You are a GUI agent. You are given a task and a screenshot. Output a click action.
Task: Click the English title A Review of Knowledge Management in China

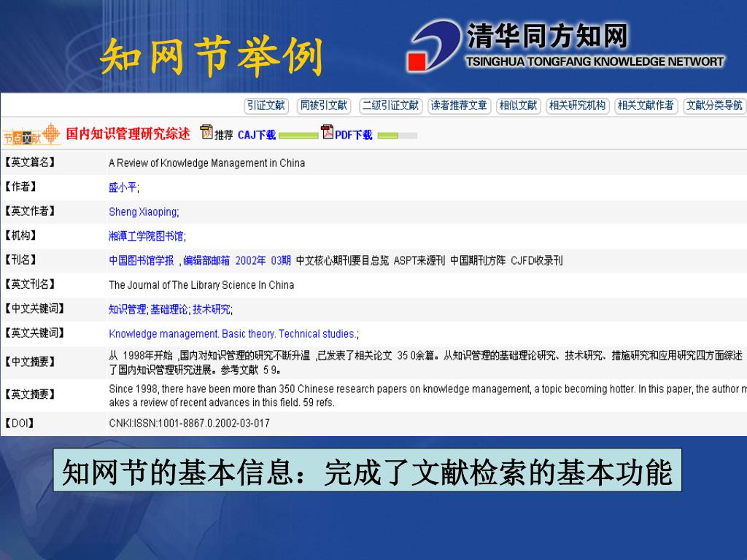206,163
